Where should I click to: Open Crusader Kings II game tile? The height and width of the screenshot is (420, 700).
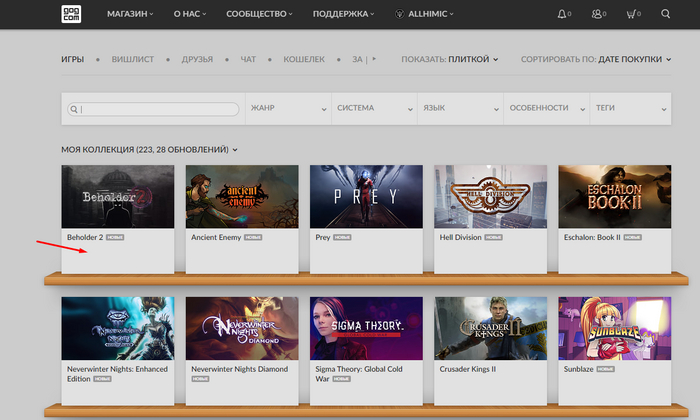[489, 329]
